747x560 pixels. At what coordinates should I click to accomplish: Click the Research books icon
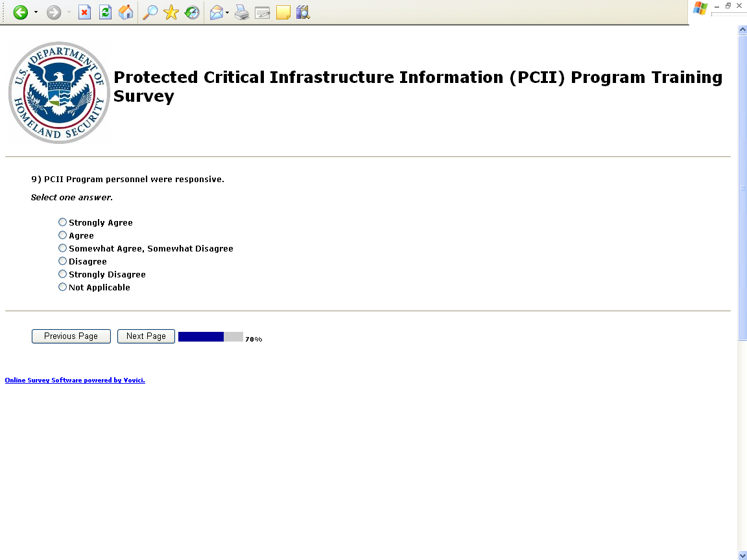pyautogui.click(x=303, y=12)
